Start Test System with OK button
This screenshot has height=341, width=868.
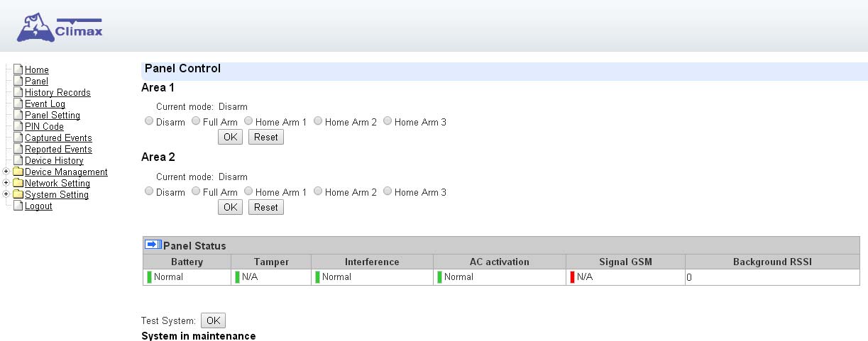[213, 320]
